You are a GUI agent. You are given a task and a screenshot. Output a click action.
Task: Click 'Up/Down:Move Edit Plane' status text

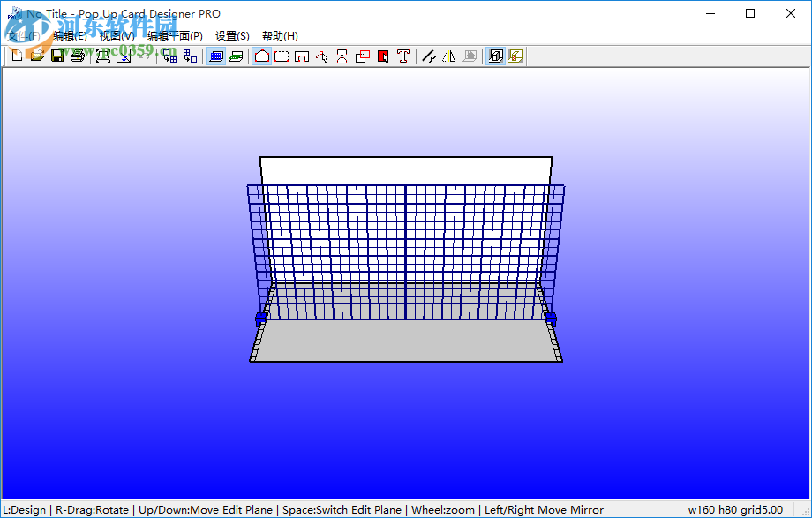[206, 510]
